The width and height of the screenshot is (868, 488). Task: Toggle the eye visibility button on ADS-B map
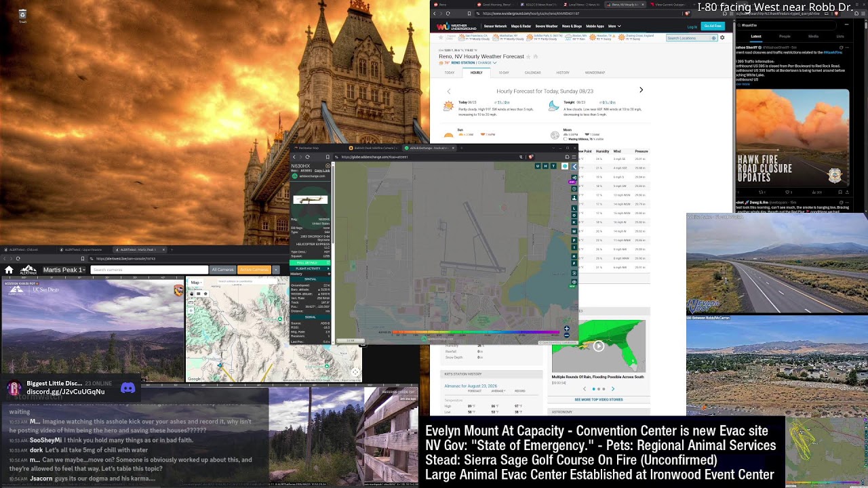[x=574, y=283]
